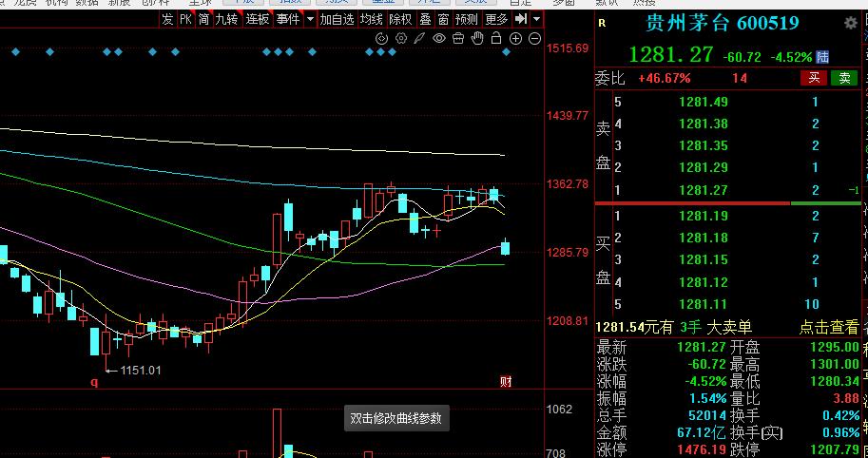The height and width of the screenshot is (458, 868).
Task: Click the 发 toolbar button
Action: click(167, 19)
